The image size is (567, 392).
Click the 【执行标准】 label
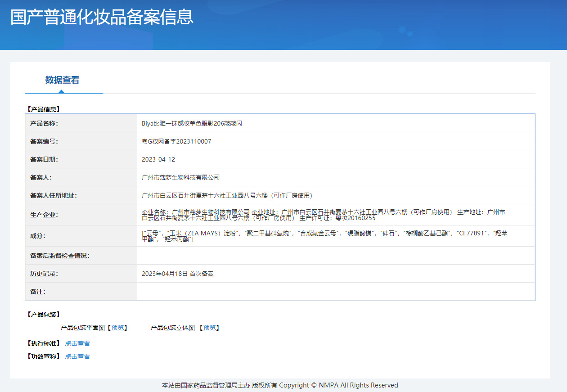pyautogui.click(x=43, y=343)
